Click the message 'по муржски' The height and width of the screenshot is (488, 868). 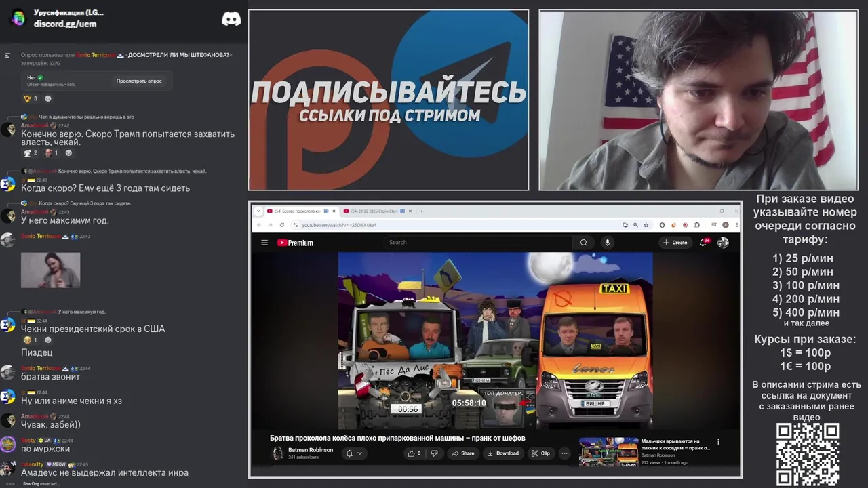tap(45, 449)
